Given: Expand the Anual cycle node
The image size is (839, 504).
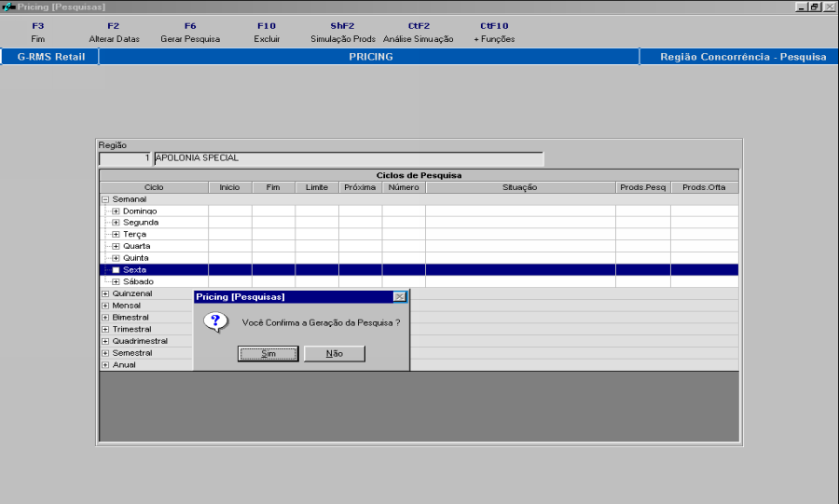Looking at the screenshot, I should 105,364.
